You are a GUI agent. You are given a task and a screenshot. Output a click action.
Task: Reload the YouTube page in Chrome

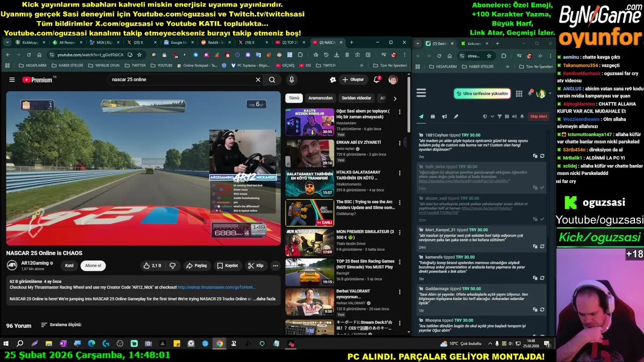point(29,55)
